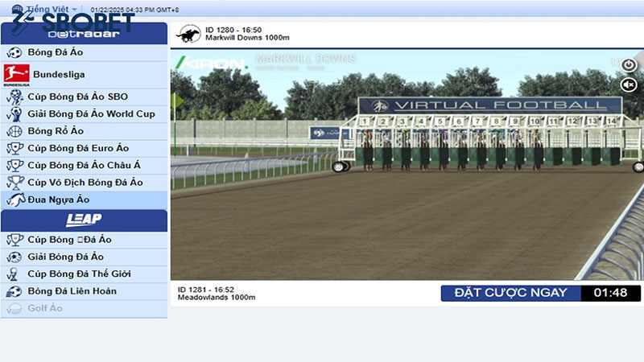The image size is (644, 362).
Task: Click the Đua Ngựa Ảo horse icon
Action: 15,200
